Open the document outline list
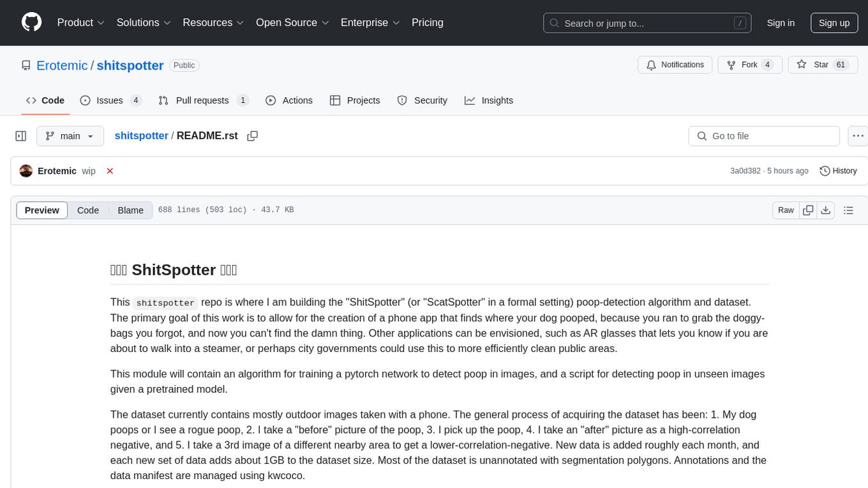 click(x=848, y=210)
